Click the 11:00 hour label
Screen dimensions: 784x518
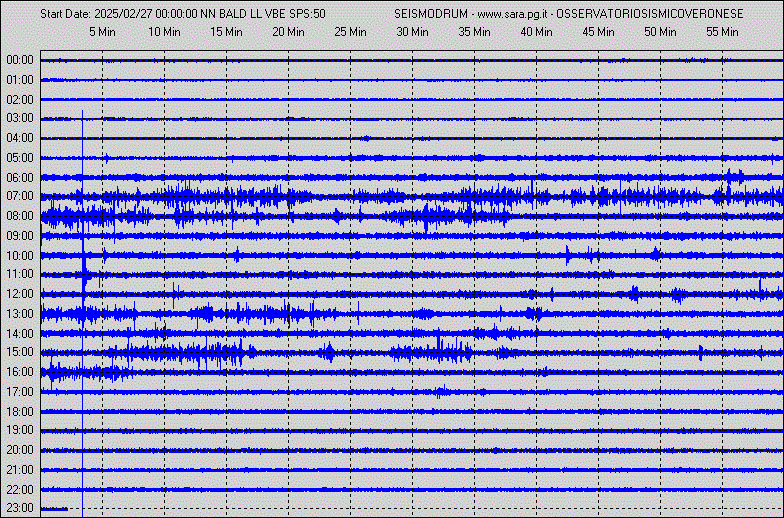(x=20, y=274)
